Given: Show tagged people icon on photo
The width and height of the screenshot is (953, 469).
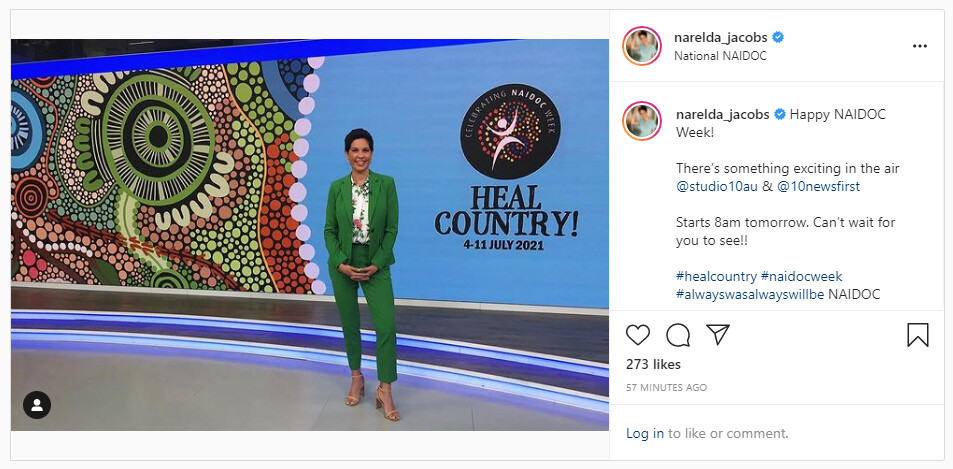Looking at the screenshot, I should (37, 405).
